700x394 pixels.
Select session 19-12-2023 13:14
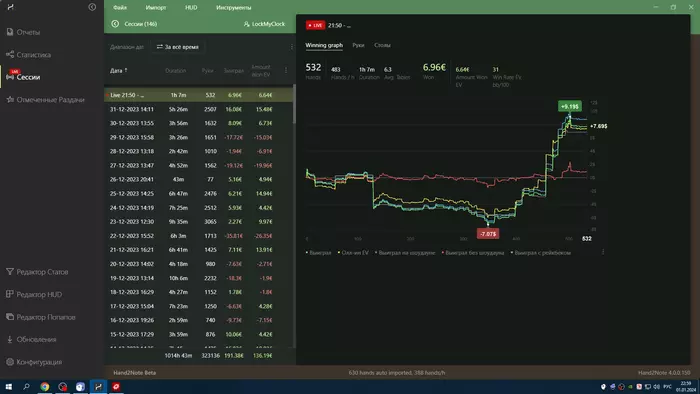coord(199,278)
